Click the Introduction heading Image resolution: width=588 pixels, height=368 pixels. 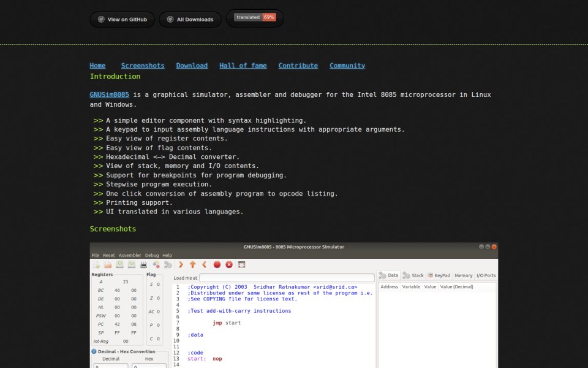(x=115, y=76)
